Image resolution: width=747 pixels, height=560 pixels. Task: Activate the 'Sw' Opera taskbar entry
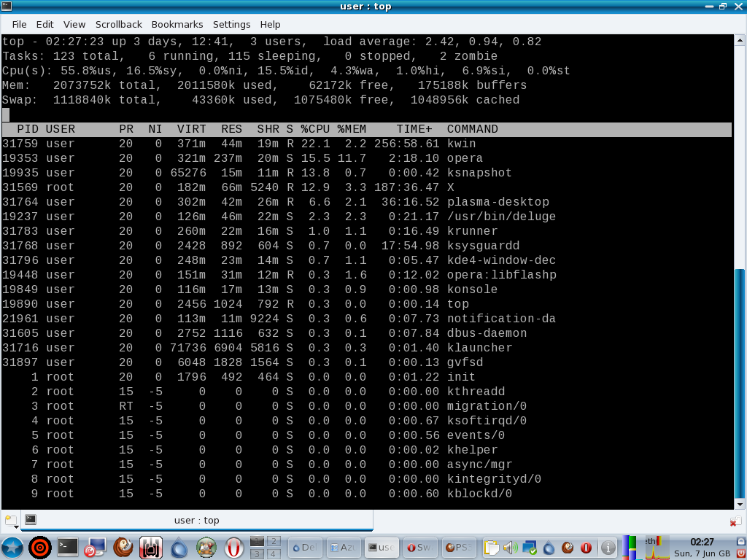(x=421, y=548)
